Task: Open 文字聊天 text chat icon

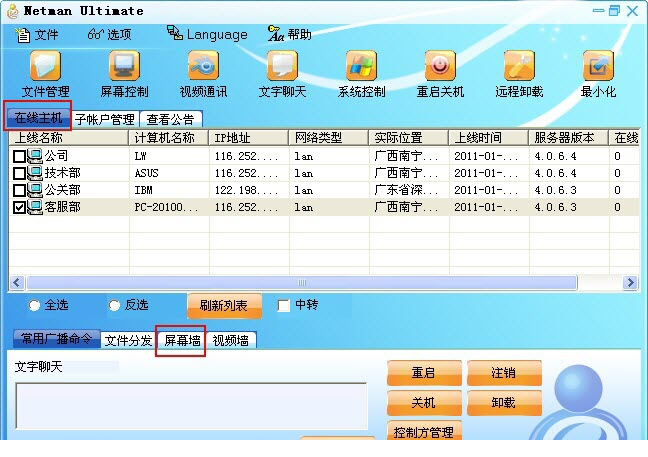Action: coord(282,65)
